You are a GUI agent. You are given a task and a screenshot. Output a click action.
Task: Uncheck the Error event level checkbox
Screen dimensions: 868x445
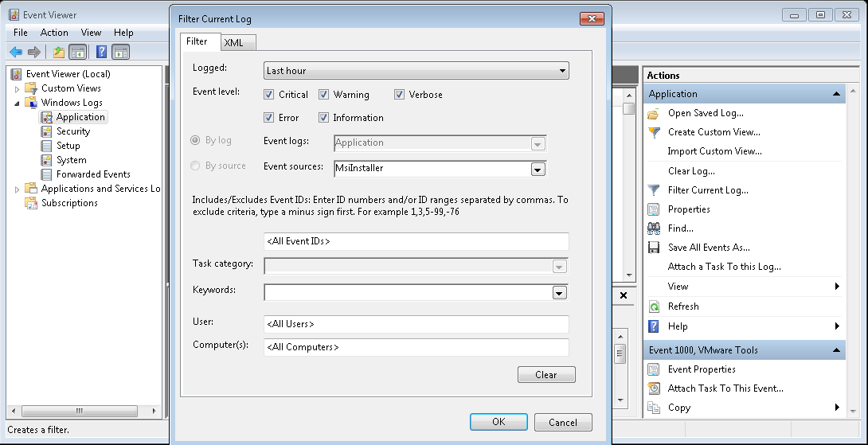coord(269,117)
